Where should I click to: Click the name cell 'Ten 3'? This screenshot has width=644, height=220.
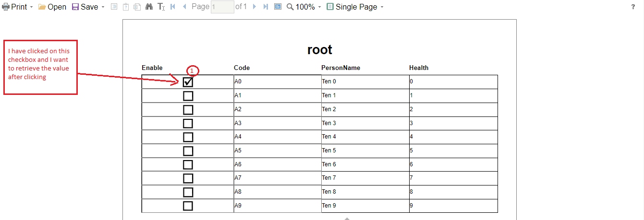pyautogui.click(x=365, y=123)
